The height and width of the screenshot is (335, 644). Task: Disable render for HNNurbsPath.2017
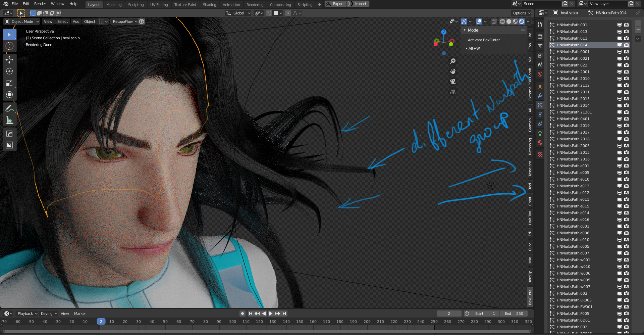[x=626, y=132]
